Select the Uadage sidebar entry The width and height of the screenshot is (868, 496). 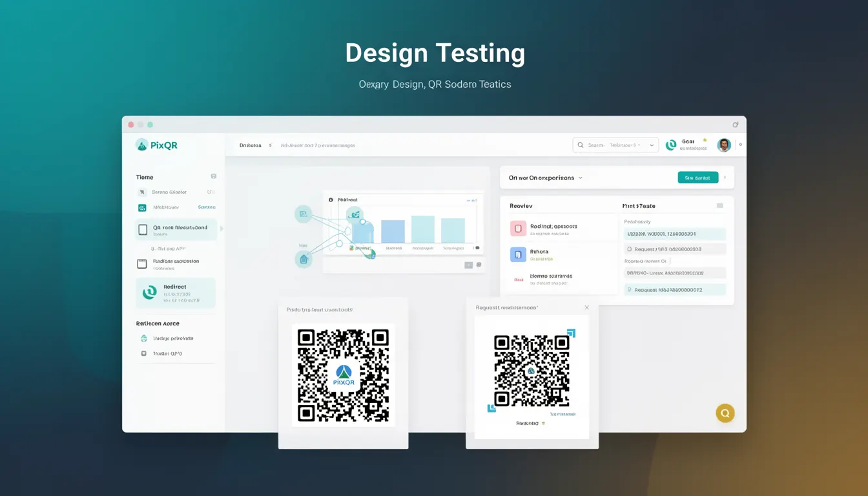click(x=167, y=338)
